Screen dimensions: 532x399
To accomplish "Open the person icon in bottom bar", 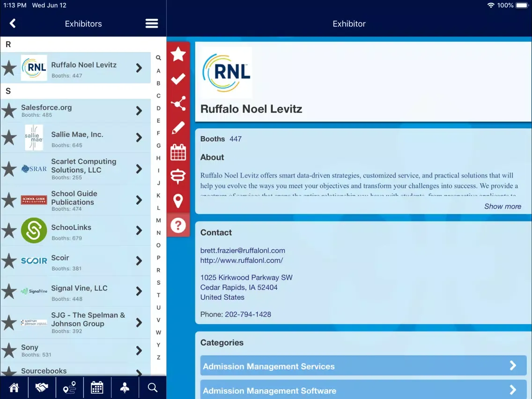I will click(x=125, y=387).
